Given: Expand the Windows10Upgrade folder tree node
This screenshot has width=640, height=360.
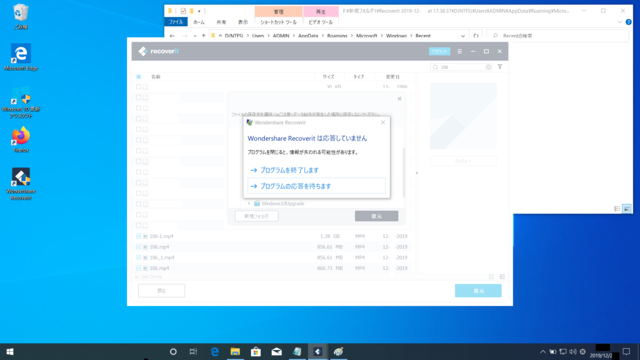Looking at the screenshot, I should pyautogui.click(x=249, y=203).
